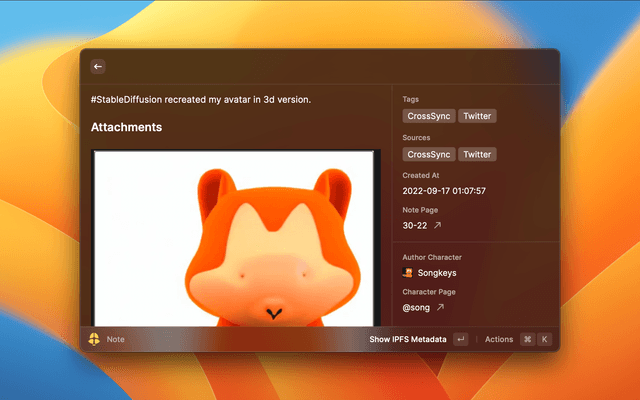Click the Command key icon next to Actions
This screenshot has height=400, width=640.
coord(527,339)
